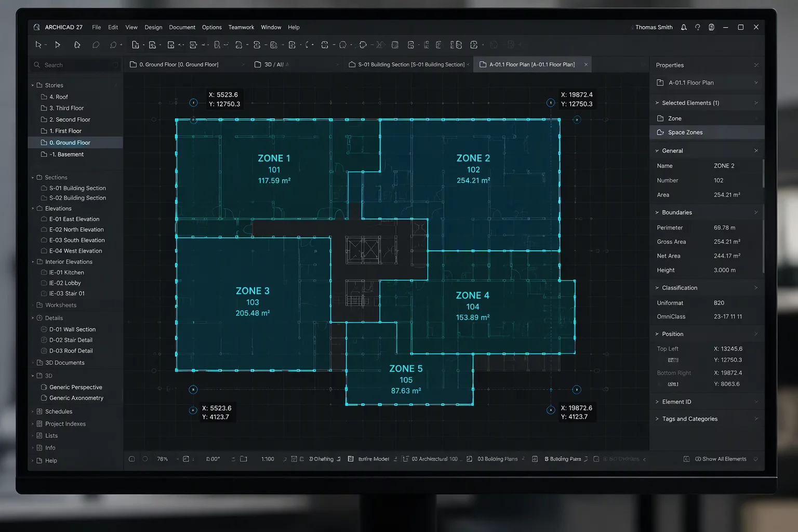This screenshot has width=798, height=532.
Task: Click the bottom-right coordinate marker on canvas
Action: (x=551, y=410)
